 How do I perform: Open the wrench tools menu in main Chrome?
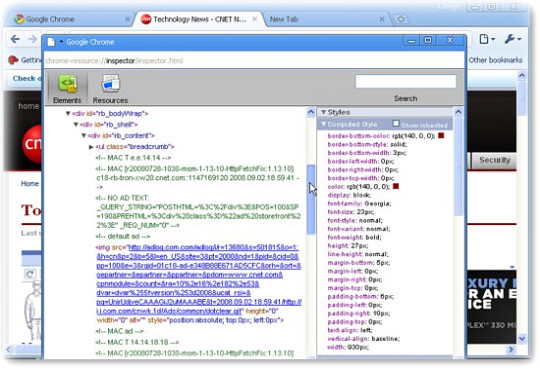pos(512,39)
